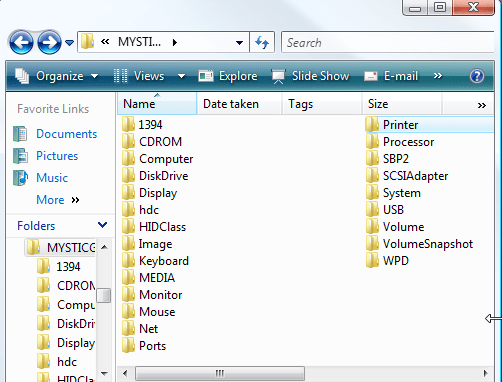Image resolution: width=502 pixels, height=382 pixels.
Task: Go forward with the Forward arrow button
Action: coord(49,42)
